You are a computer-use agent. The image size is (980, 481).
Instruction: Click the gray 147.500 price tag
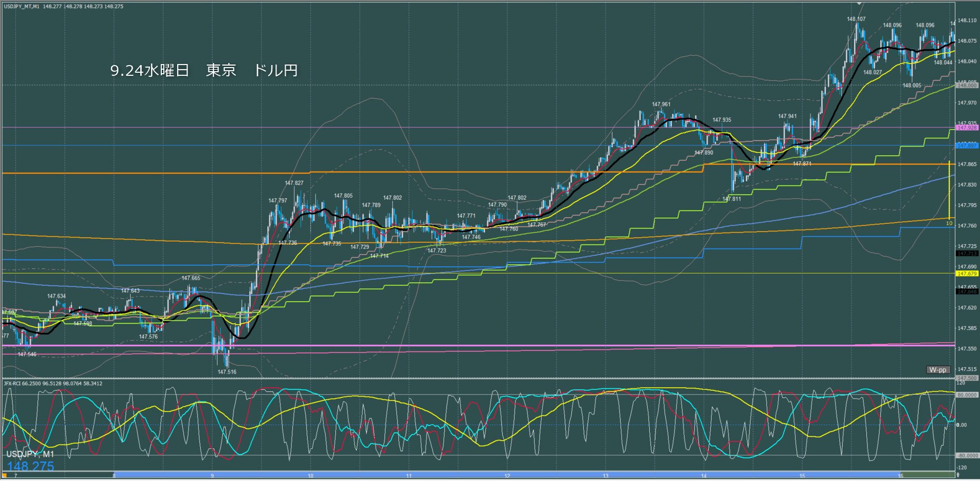point(967,379)
